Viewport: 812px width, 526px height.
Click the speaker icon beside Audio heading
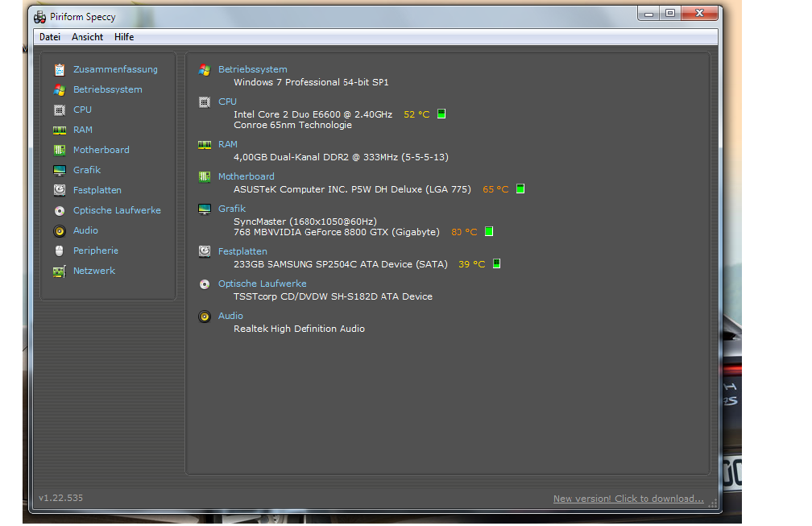point(205,317)
